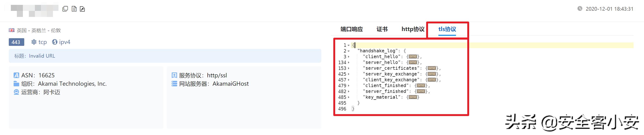Click the service protocol star icon

click(x=174, y=75)
